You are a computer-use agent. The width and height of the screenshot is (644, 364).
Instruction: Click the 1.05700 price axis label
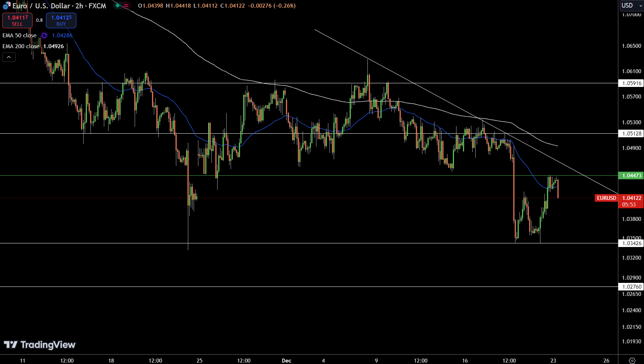(631, 97)
